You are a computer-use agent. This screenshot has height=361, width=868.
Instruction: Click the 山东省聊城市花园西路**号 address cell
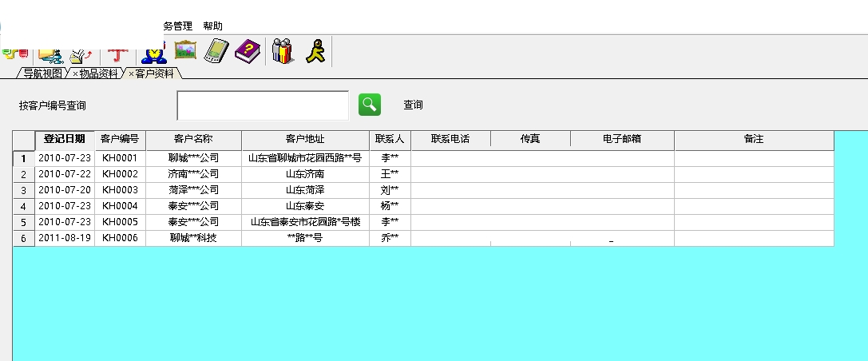coord(305,158)
